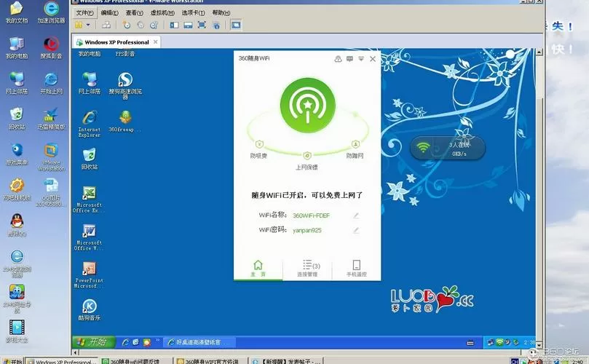Click the revert snapshot toolbar icon
Viewport: 589px width, 364px height.
pyautogui.click(x=141, y=25)
